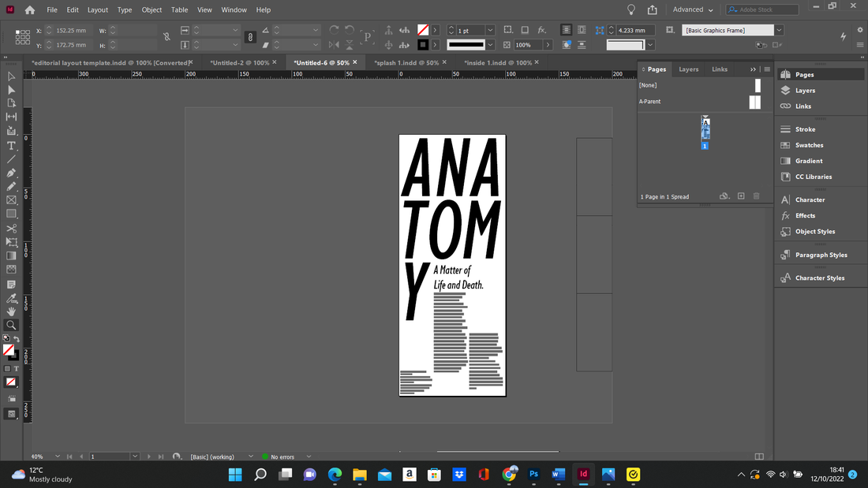Switch to the Links panel tab
The image size is (868, 488).
pyautogui.click(x=720, y=69)
